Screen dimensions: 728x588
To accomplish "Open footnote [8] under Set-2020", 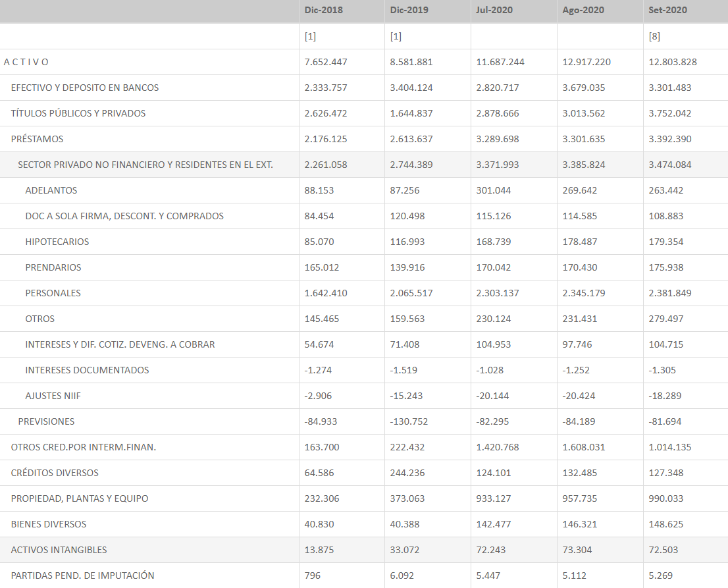I will (654, 36).
